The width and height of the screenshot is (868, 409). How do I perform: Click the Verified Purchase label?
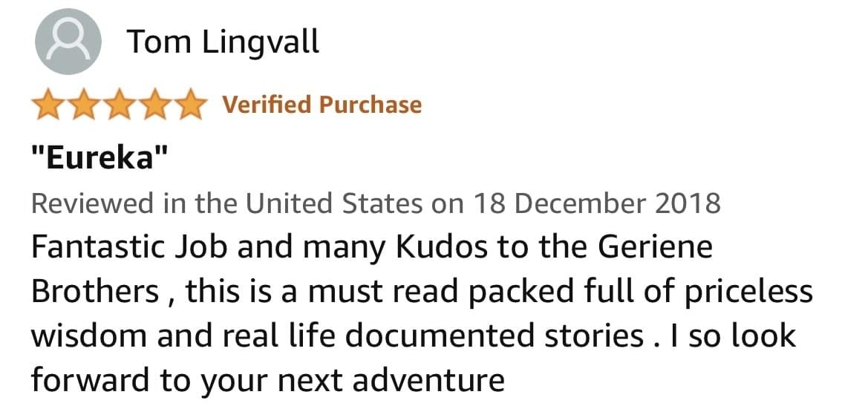322,105
